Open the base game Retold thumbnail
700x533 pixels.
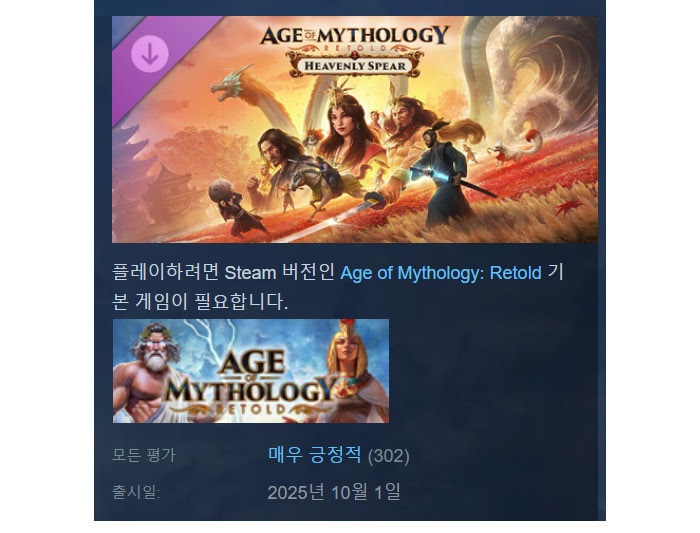click(250, 371)
